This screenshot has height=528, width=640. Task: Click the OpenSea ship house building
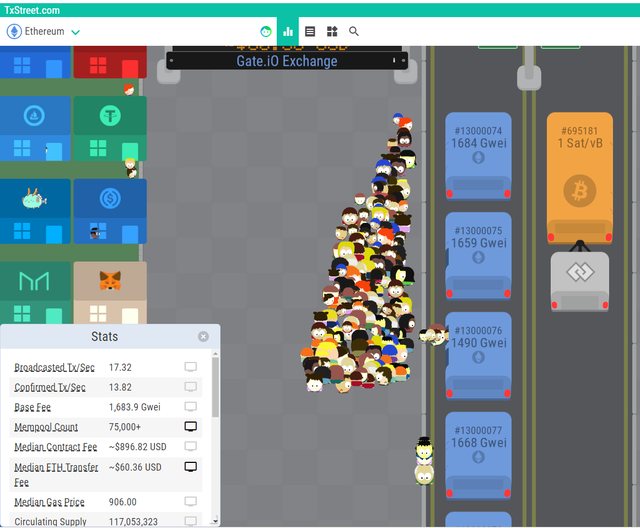35,129
